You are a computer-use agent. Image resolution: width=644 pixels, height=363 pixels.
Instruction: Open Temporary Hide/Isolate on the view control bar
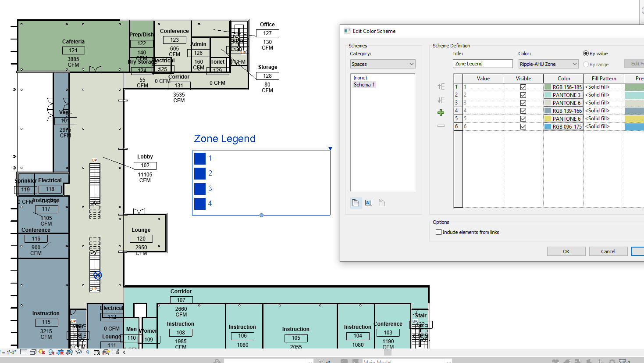78,352
